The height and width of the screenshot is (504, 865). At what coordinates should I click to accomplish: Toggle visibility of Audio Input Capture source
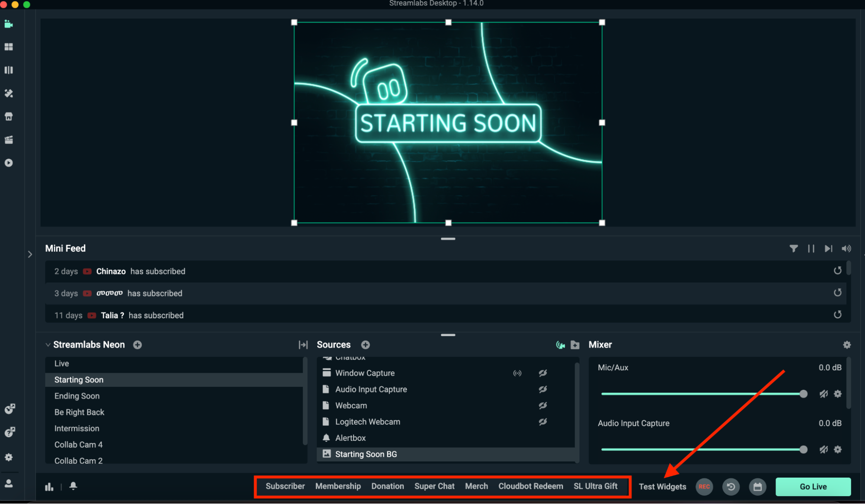(543, 389)
